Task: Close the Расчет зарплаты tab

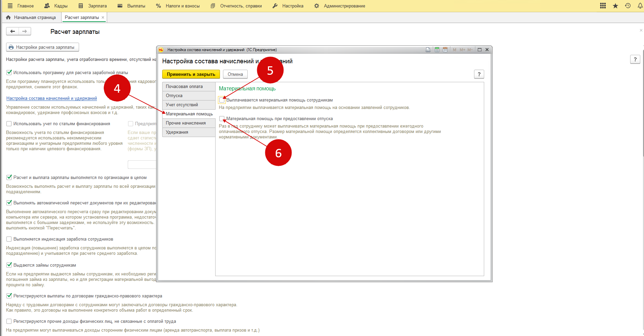Action: [x=103, y=17]
